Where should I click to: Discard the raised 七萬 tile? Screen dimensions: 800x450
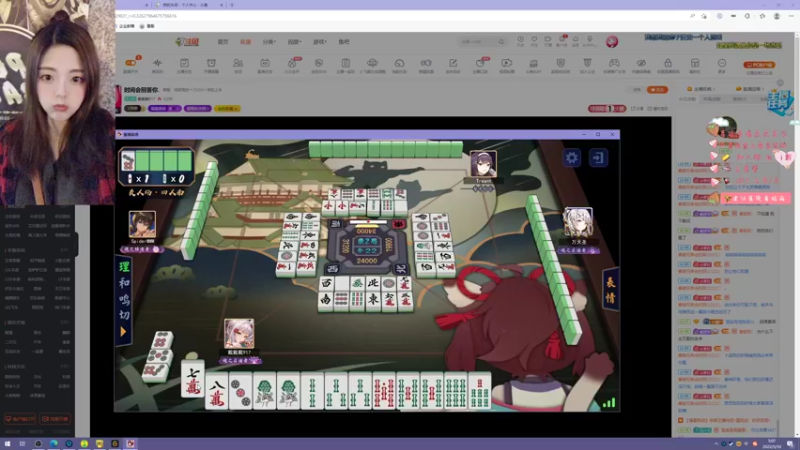click(193, 379)
